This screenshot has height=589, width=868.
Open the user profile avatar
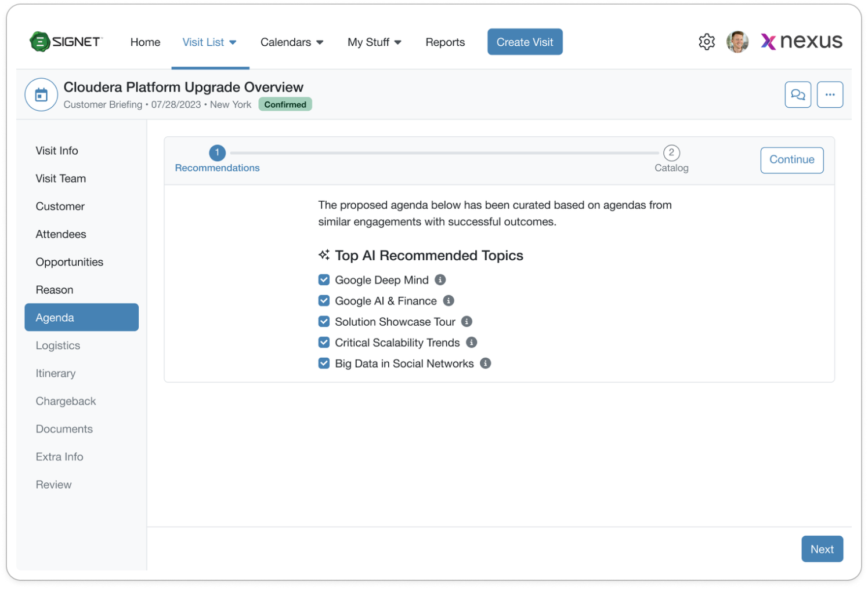(x=737, y=42)
